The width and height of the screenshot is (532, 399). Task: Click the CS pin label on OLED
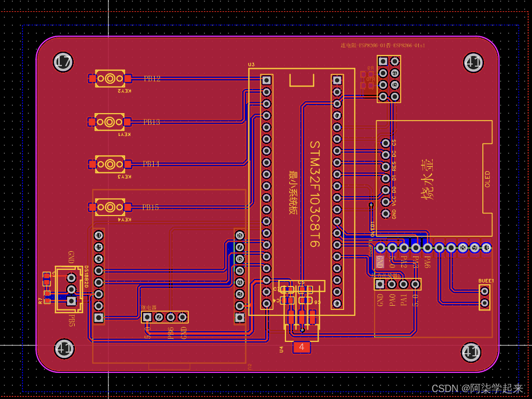tap(394, 142)
